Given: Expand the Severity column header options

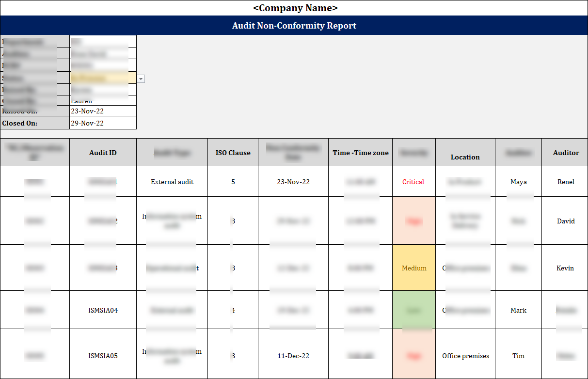Looking at the screenshot, I should point(413,152).
